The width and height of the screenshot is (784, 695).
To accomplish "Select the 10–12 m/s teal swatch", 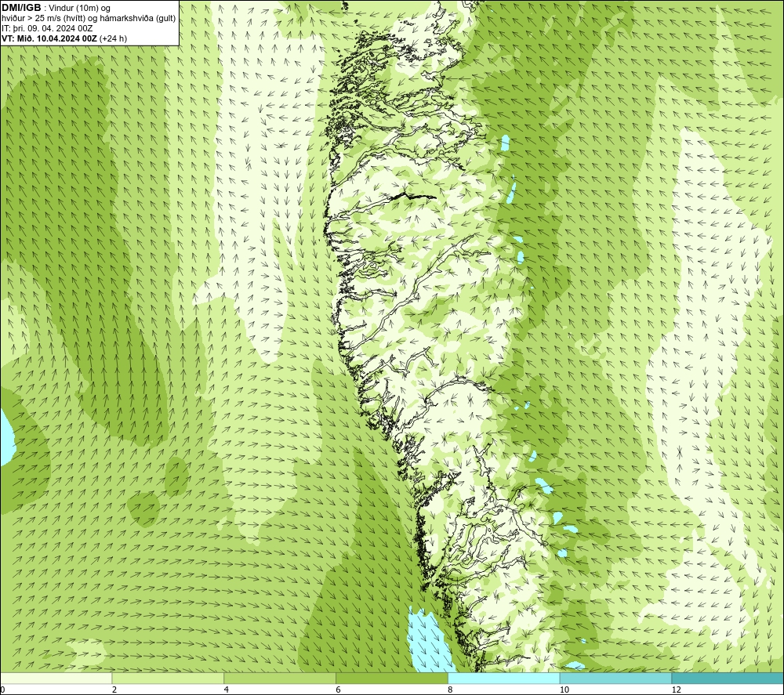I will [616, 678].
